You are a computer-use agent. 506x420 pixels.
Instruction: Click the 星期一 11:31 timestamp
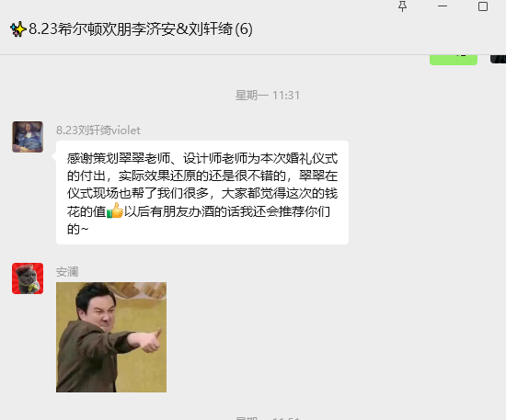268,96
